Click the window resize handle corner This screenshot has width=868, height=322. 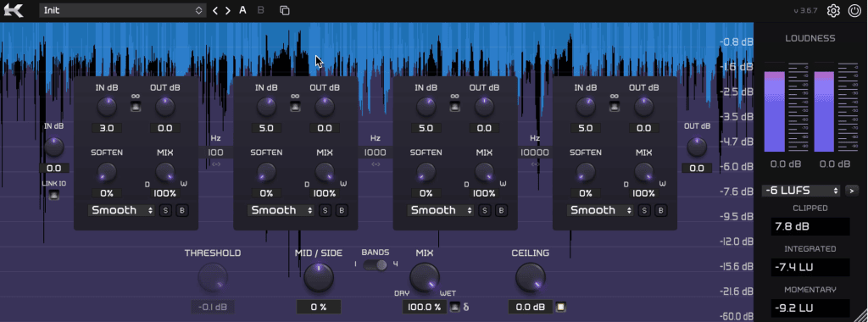point(861,315)
